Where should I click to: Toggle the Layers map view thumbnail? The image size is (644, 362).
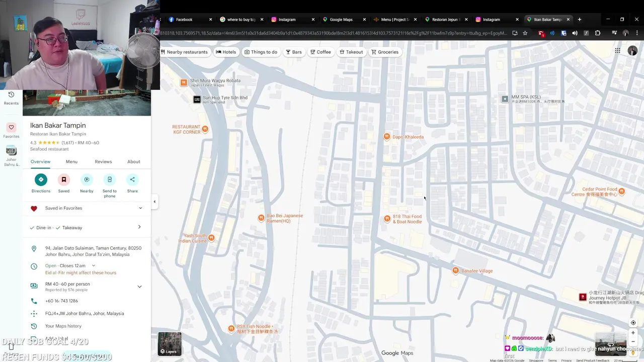[x=170, y=343]
